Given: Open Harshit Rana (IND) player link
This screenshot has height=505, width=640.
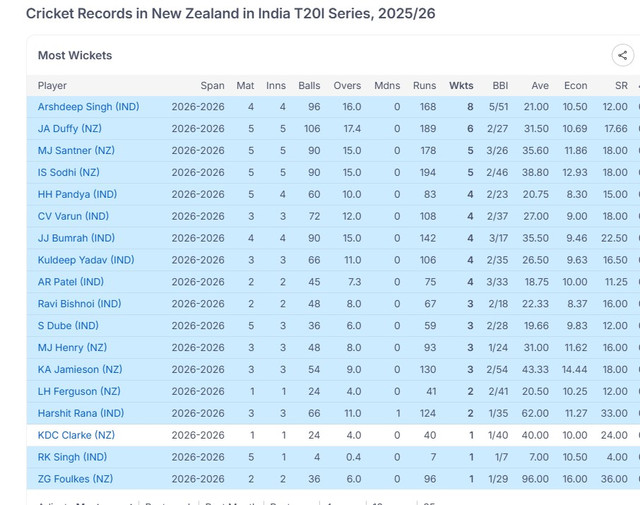Looking at the screenshot, I should click(80, 414).
